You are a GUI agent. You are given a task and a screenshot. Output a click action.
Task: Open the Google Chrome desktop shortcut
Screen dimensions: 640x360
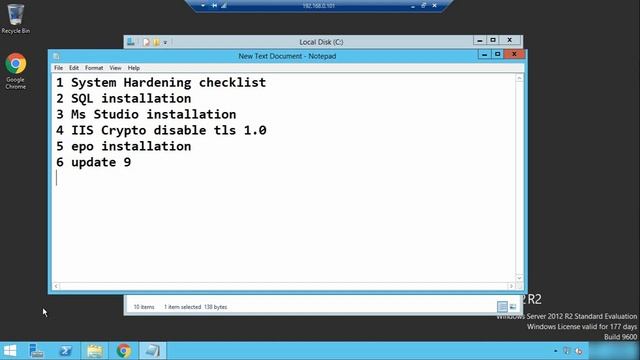tap(16, 71)
